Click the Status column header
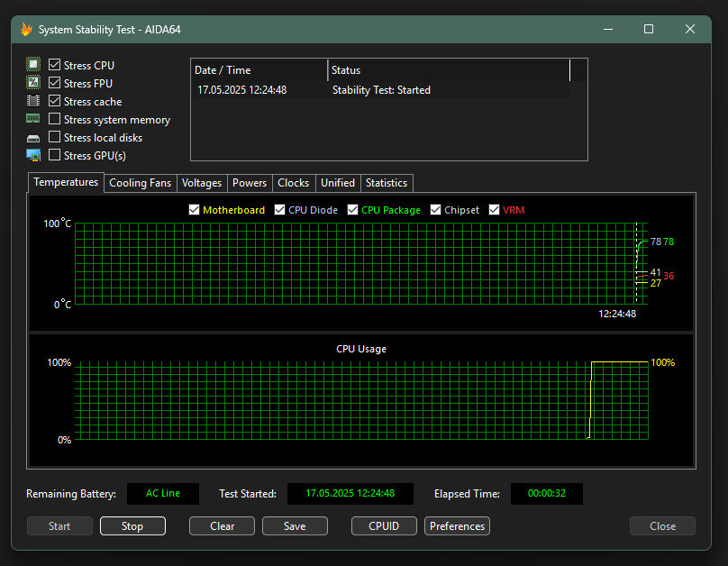 pos(449,70)
